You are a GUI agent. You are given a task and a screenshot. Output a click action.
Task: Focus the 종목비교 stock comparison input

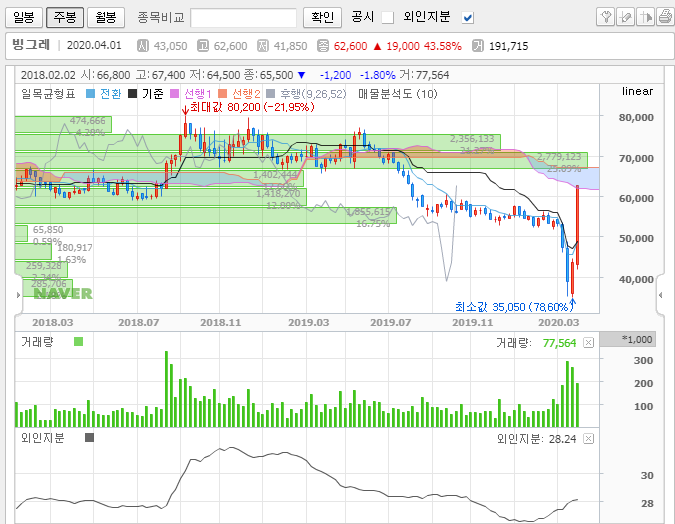244,18
